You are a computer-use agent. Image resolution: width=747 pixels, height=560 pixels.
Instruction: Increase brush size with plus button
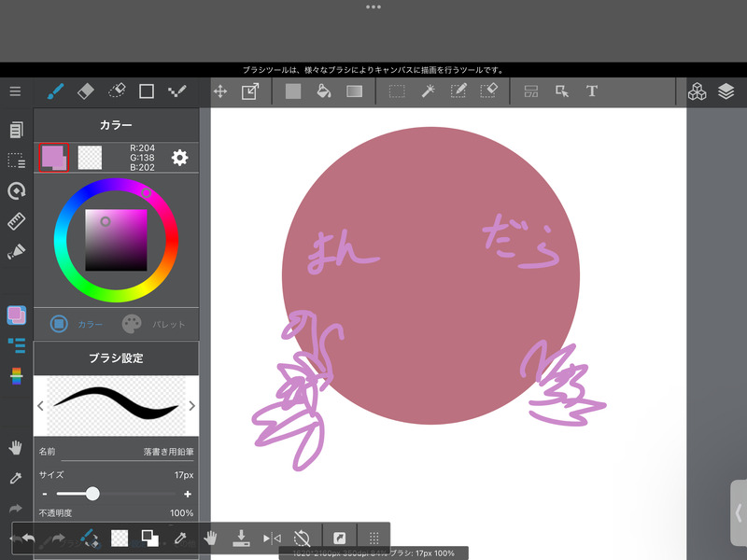coord(188,495)
